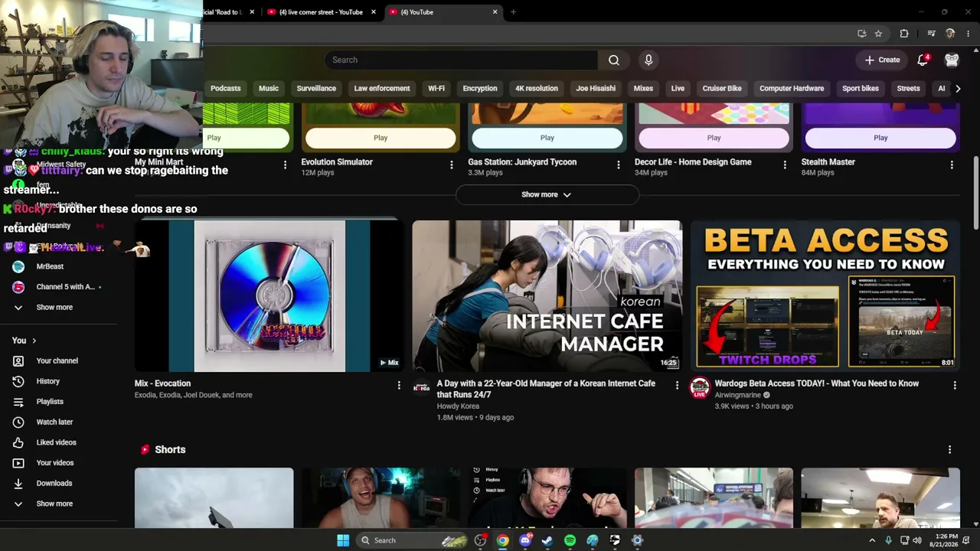The image size is (980, 551).
Task: Expand subscriptions with Show more
Action: pyautogui.click(x=54, y=307)
